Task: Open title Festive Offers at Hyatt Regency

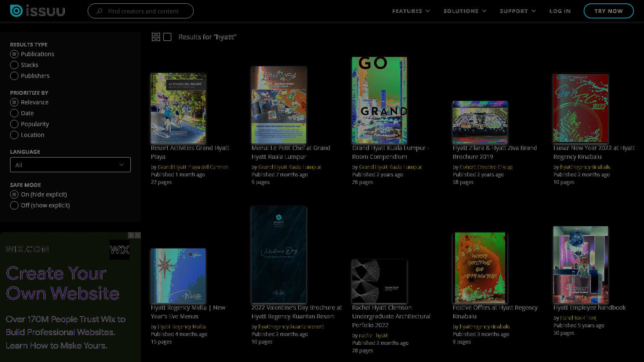Action: point(495,312)
